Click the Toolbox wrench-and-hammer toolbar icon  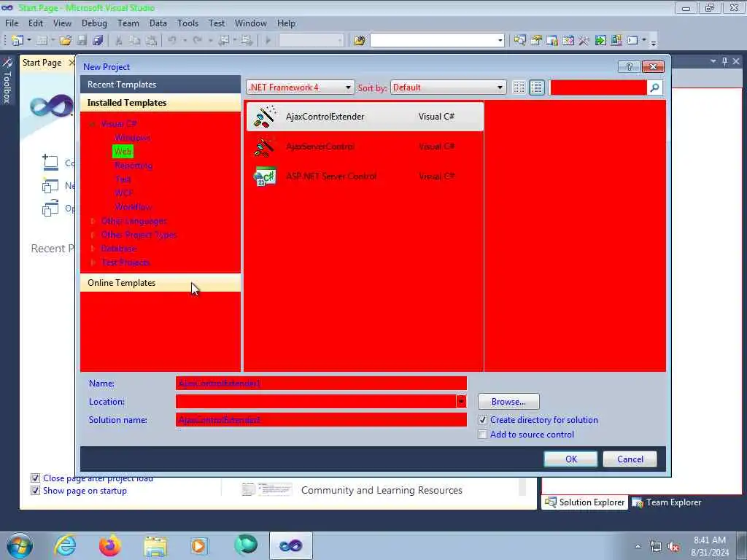pyautogui.click(x=584, y=41)
